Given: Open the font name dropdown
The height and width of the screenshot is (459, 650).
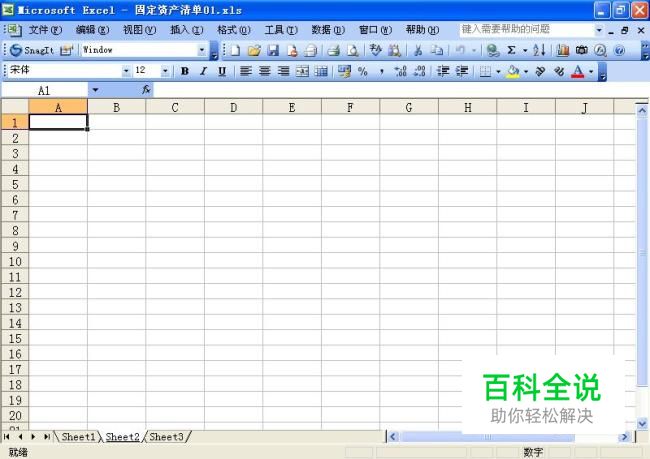Looking at the screenshot, I should coord(126,71).
